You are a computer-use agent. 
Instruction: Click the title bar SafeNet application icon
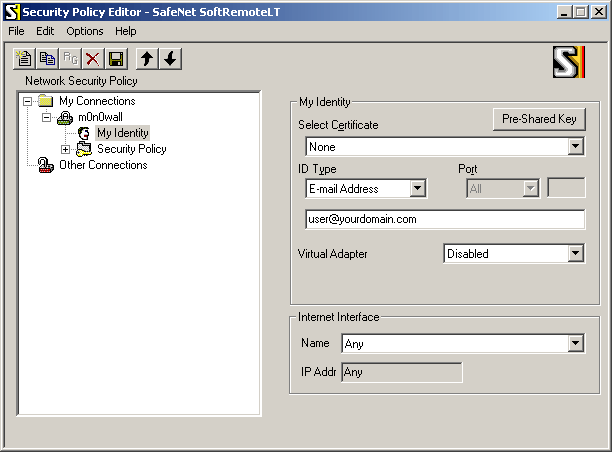pos(12,12)
